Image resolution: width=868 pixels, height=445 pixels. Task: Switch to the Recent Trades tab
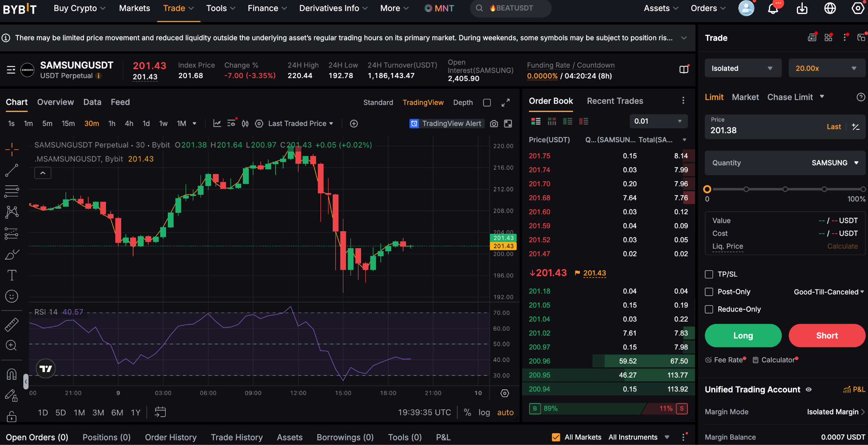pos(615,101)
